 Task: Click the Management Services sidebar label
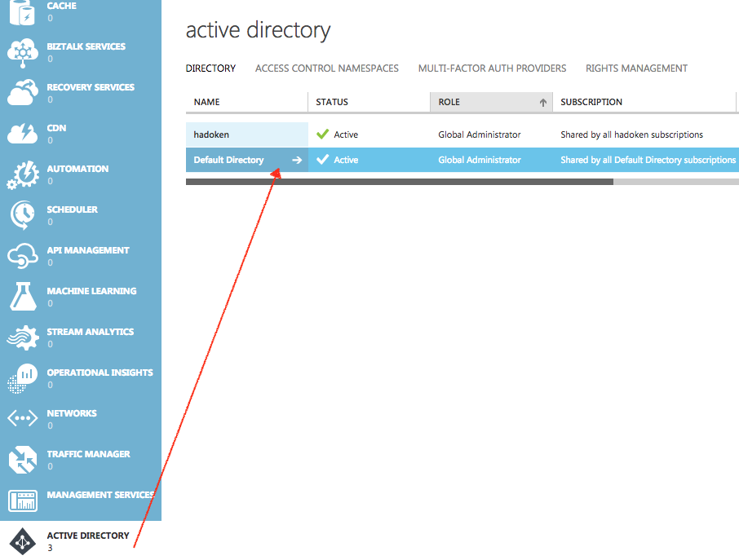point(101,495)
